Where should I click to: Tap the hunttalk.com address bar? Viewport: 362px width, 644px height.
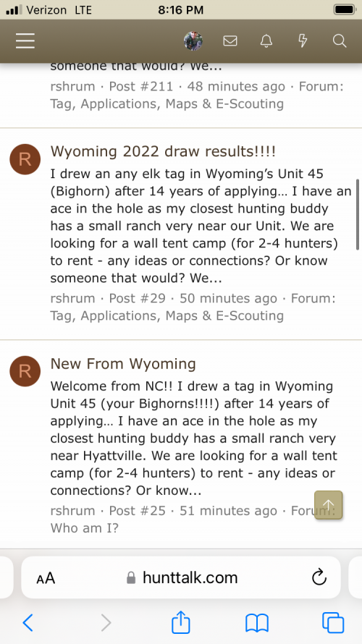[x=181, y=577]
